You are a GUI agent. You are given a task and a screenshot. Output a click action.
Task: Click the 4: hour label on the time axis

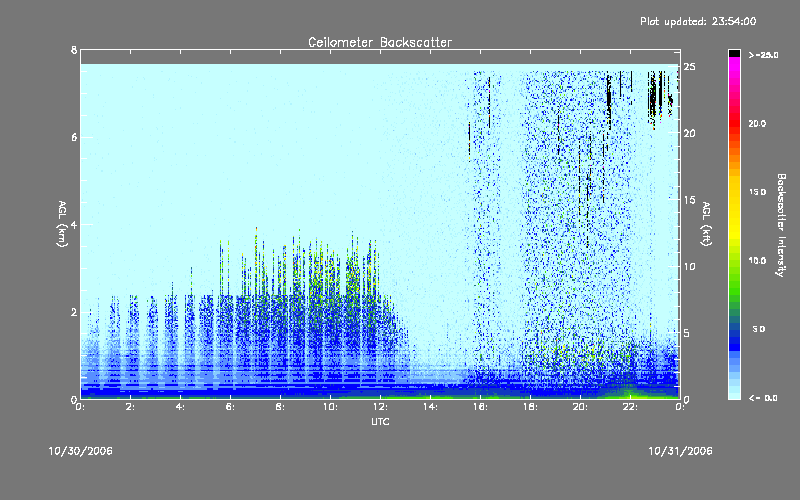coord(181,407)
